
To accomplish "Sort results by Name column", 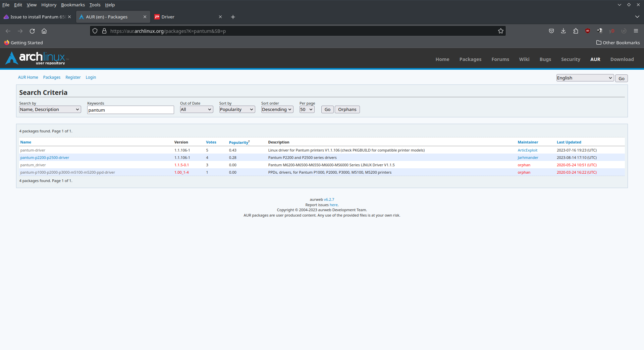I will (25, 142).
